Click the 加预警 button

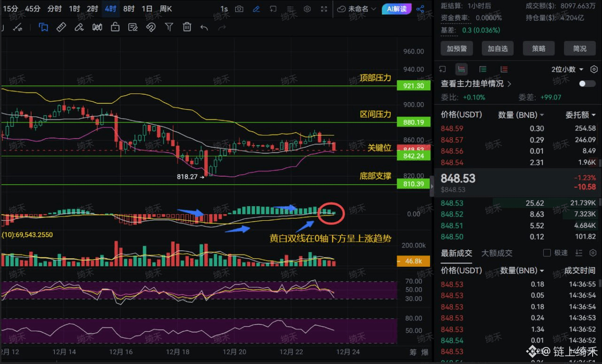pos(456,48)
